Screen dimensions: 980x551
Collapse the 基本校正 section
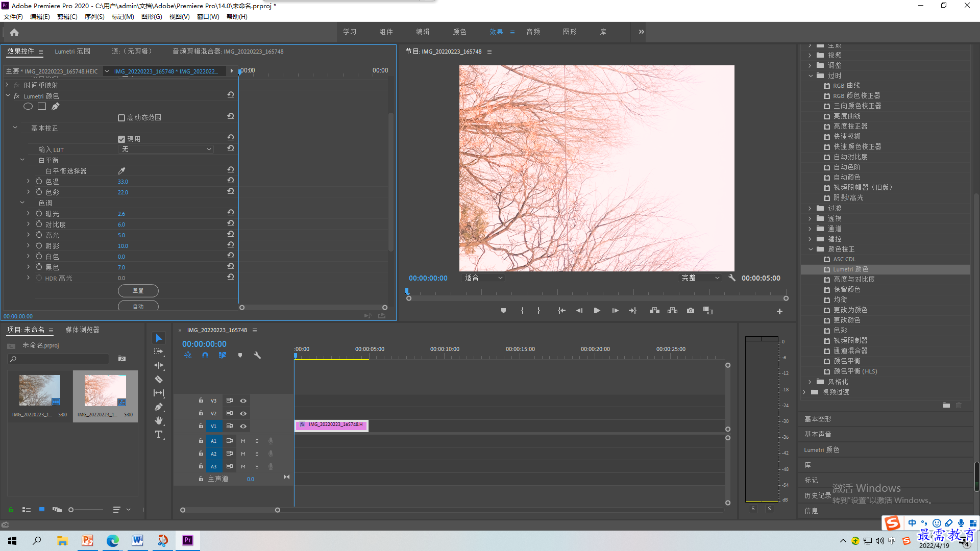pyautogui.click(x=15, y=128)
